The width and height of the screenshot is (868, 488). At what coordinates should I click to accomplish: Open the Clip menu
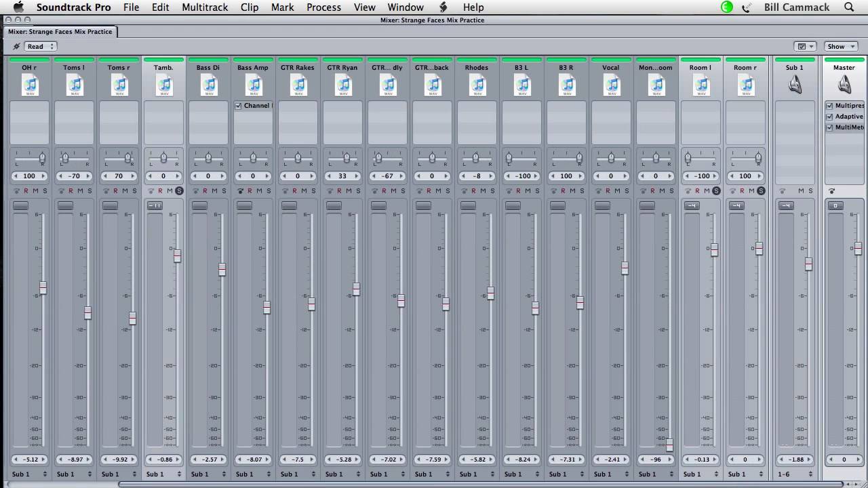[250, 7]
